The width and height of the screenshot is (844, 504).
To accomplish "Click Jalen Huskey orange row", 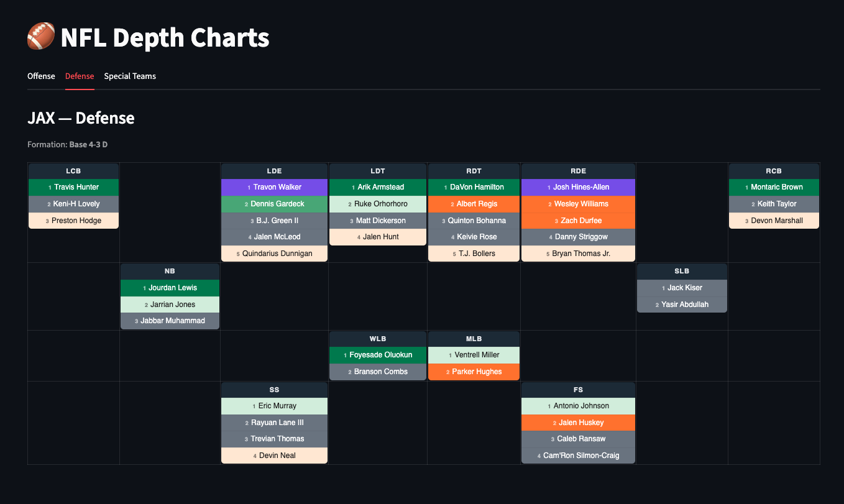I will [x=578, y=423].
